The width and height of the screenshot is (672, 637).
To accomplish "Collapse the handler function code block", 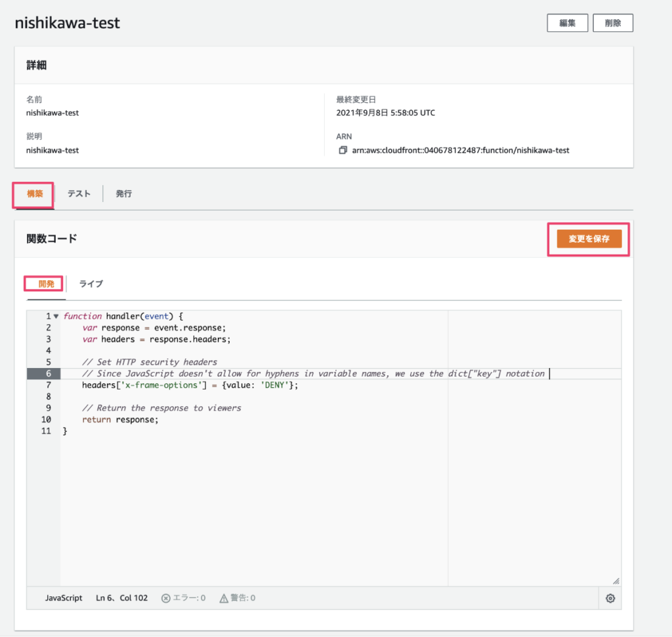I will point(55,316).
